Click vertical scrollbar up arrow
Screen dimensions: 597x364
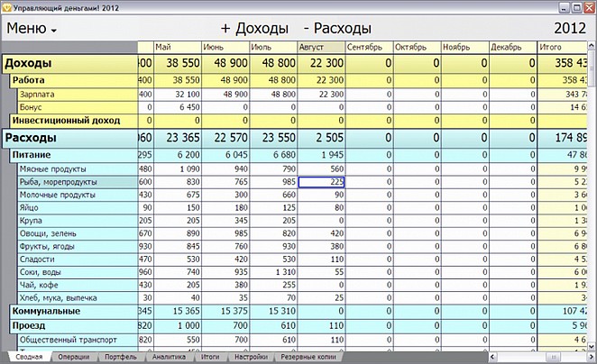pos(592,46)
